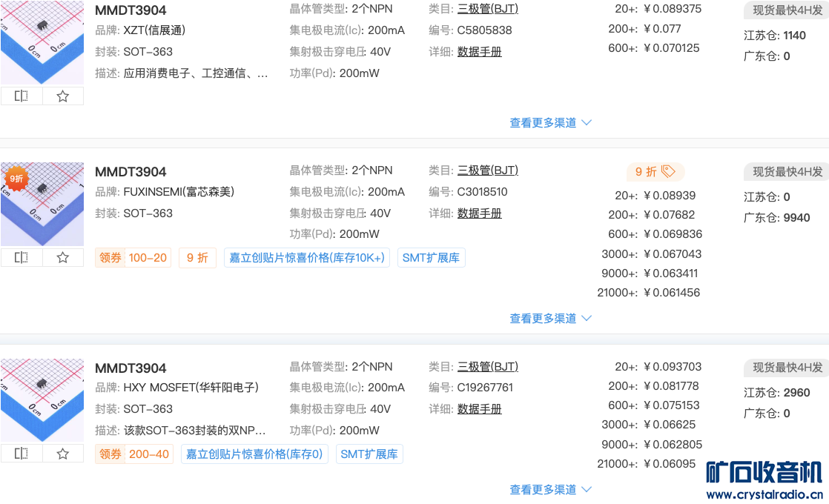Click 现货最快4H发 badge for FUXINSEMI product
829x504 pixels.
(787, 172)
